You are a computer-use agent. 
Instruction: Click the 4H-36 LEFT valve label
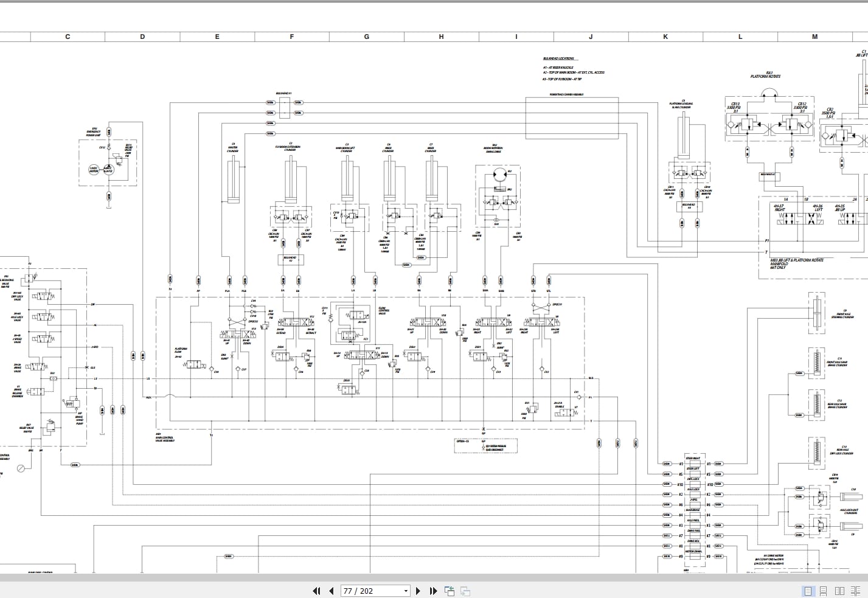818,208
